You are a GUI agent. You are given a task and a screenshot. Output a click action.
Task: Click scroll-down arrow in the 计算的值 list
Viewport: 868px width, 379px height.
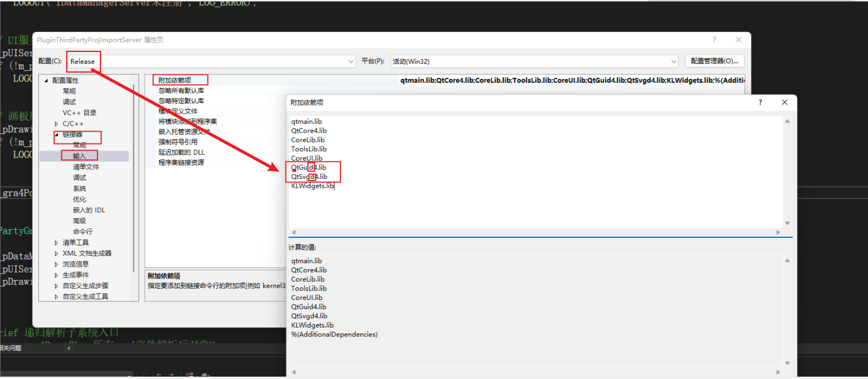pos(787,363)
